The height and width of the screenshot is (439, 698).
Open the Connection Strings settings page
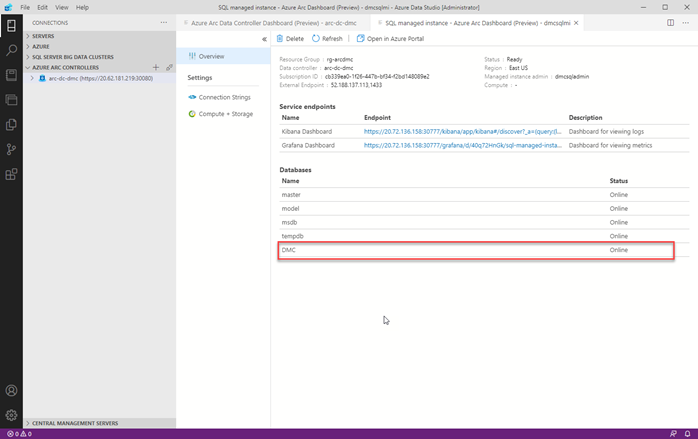[223, 97]
